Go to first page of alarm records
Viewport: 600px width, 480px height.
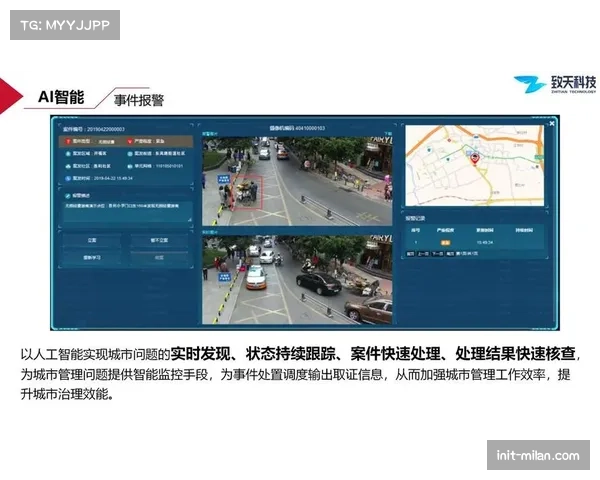pyautogui.click(x=410, y=254)
